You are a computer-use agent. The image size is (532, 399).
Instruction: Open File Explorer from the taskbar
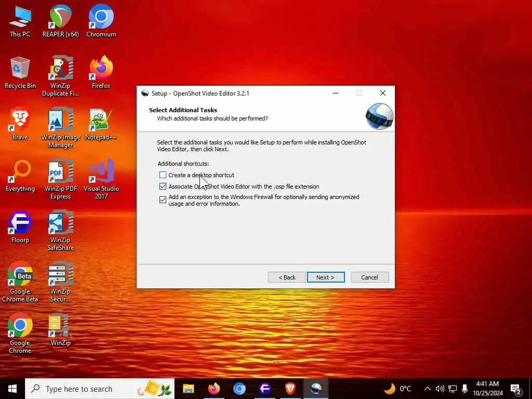point(188,389)
